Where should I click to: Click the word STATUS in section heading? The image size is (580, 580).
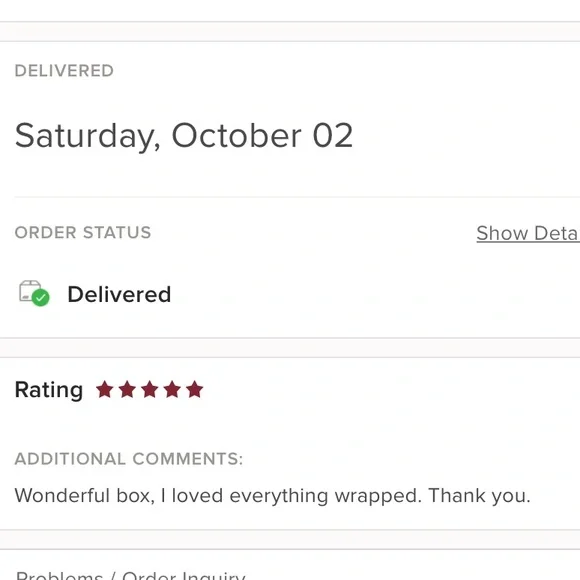click(x=117, y=233)
